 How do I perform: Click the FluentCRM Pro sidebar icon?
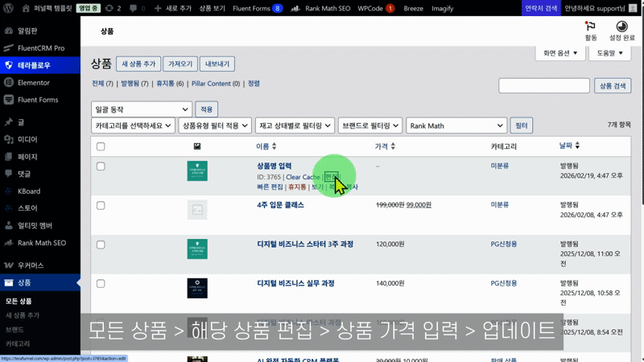(x=9, y=48)
